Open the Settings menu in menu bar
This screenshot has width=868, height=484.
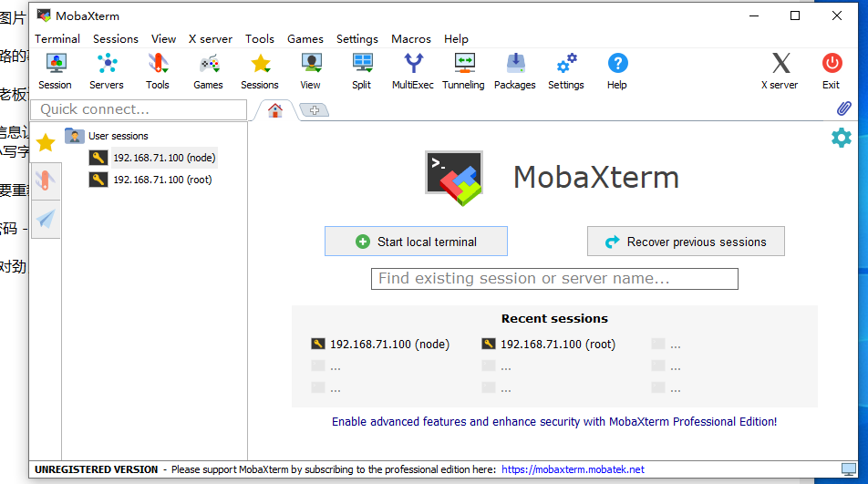[357, 38]
